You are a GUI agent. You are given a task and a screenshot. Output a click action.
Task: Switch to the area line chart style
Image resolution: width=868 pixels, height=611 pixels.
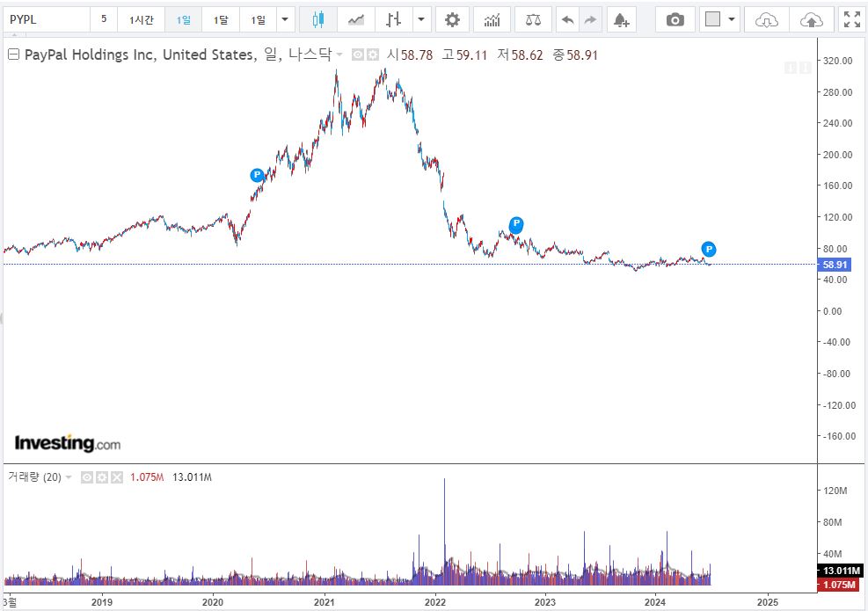(356, 20)
